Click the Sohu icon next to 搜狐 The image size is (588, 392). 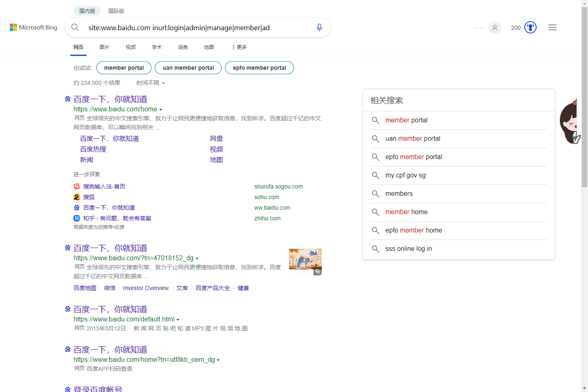pos(77,197)
